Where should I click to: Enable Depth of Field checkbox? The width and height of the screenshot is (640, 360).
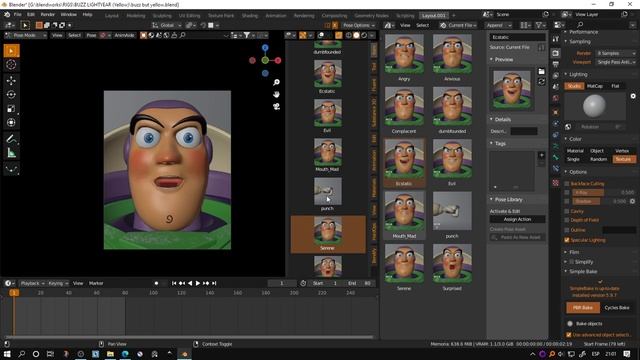(567, 220)
